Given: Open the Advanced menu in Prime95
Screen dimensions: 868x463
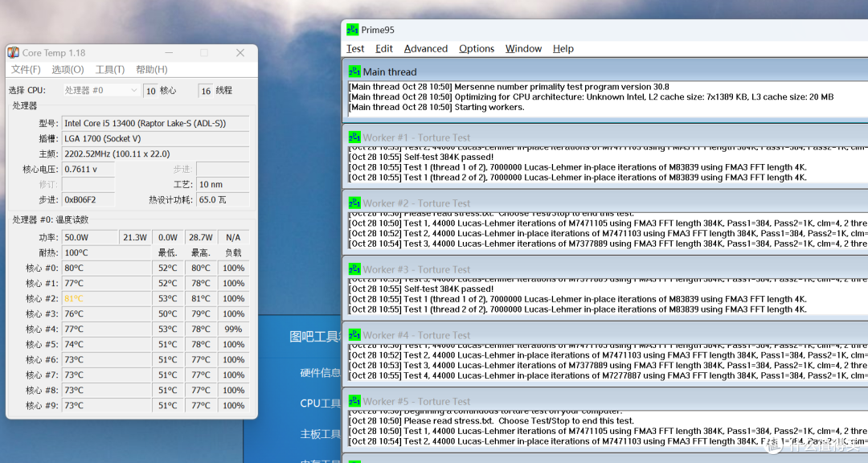Looking at the screenshot, I should (x=426, y=49).
